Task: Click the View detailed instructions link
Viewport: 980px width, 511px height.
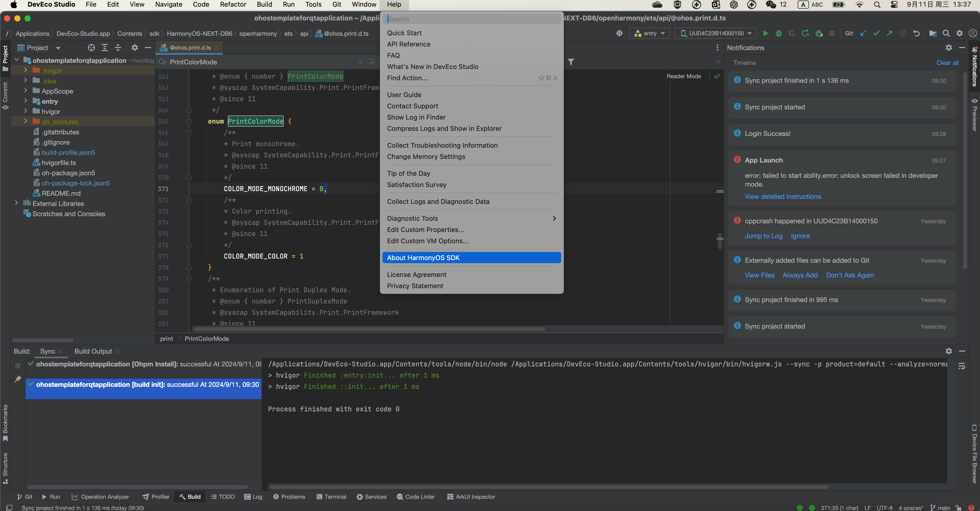Action: 783,196
